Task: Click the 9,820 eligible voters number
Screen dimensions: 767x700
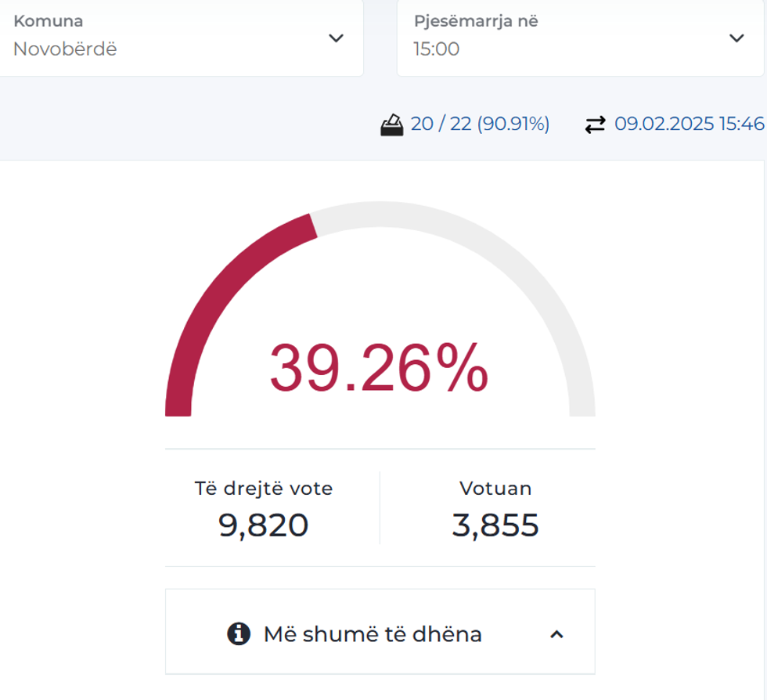Action: (264, 525)
